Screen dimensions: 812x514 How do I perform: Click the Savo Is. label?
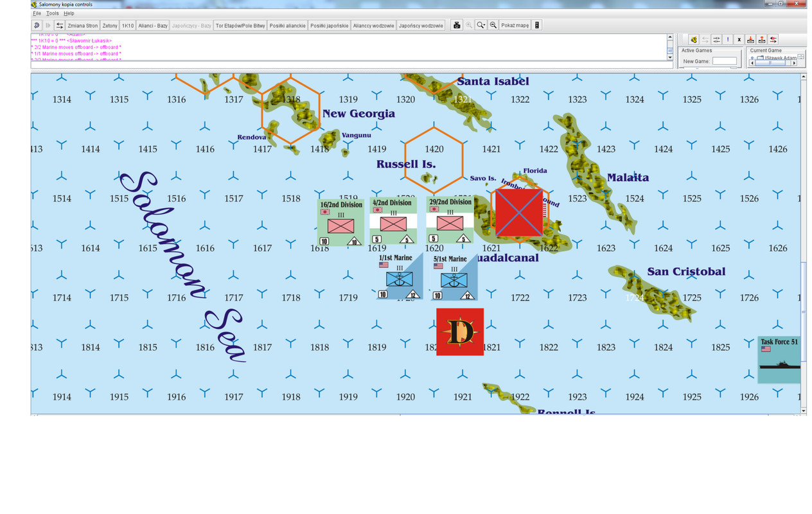click(x=483, y=178)
